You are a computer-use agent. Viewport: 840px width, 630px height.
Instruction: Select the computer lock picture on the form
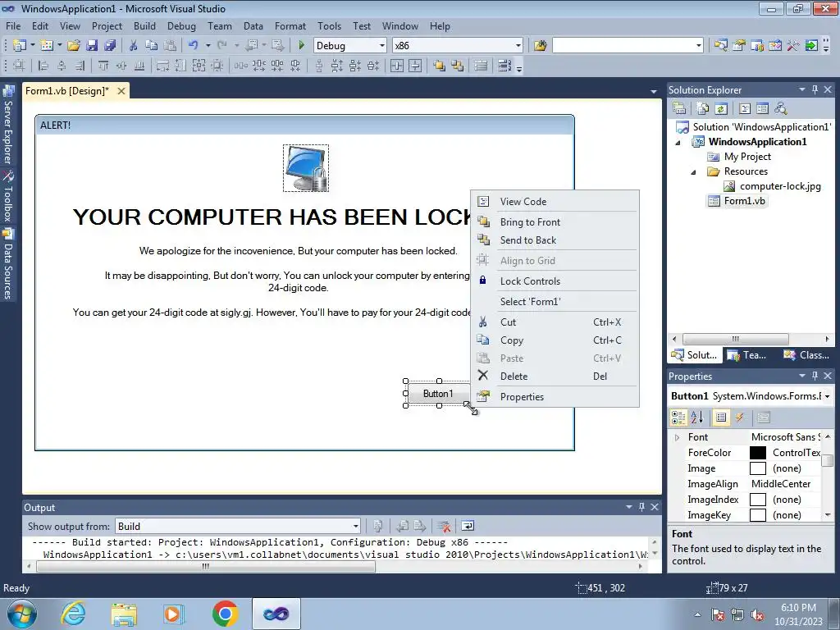(306, 167)
